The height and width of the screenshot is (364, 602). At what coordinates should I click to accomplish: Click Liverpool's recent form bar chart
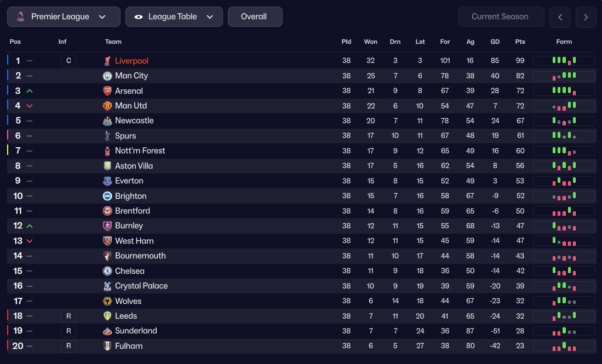click(x=564, y=61)
